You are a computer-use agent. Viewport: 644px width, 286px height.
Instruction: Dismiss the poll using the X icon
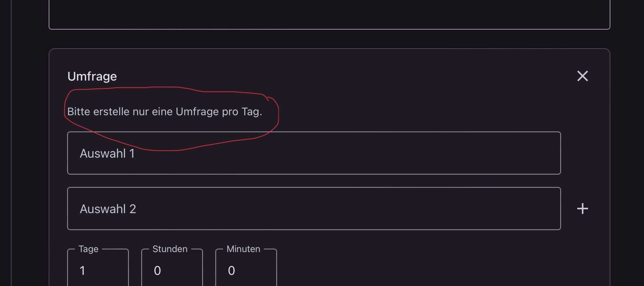[x=582, y=76]
